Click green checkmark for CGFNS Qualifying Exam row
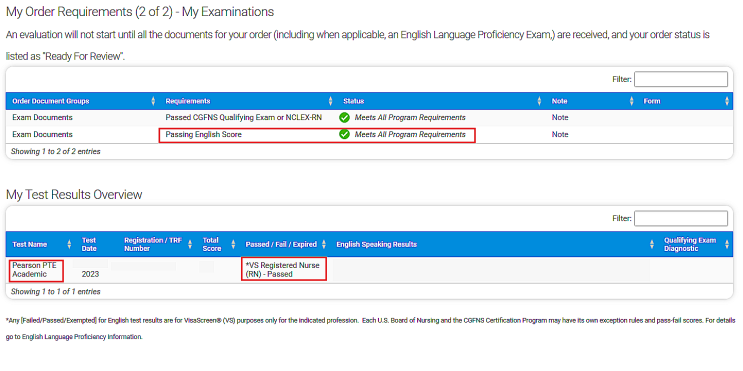Viewport: 743px width, 371px height. 344,118
